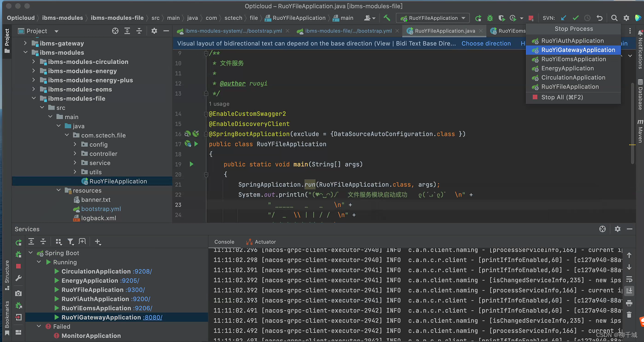Click the SVN update arrow icon
This screenshot has height=342, width=644.
click(564, 18)
